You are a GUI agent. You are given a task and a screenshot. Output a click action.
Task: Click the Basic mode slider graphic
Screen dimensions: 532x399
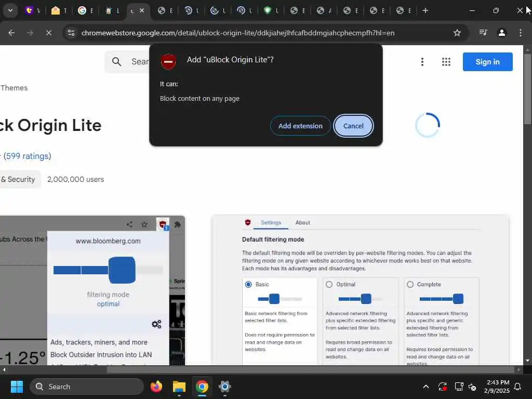[x=280, y=299]
